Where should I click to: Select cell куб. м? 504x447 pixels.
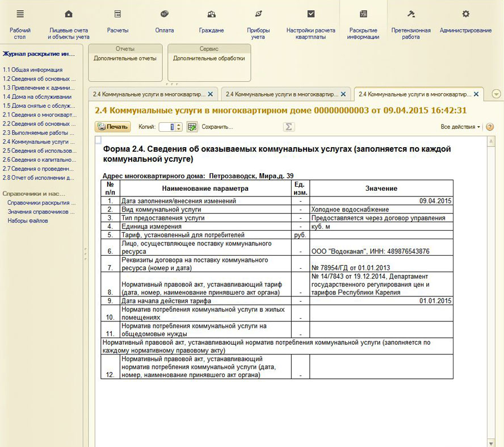pos(381,227)
